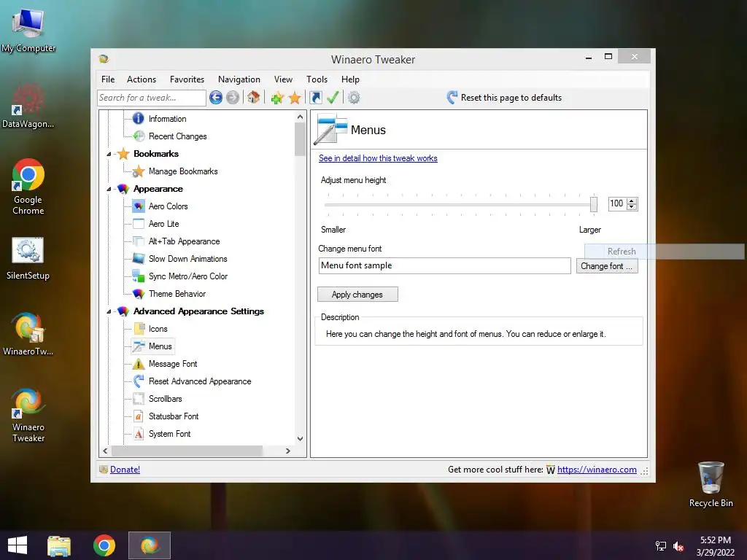The width and height of the screenshot is (747, 560).
Task: Click the Change font button
Action: coord(606,266)
